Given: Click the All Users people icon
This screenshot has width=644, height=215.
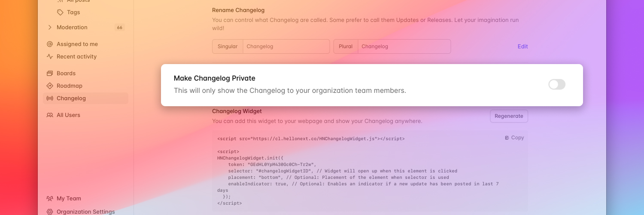Looking at the screenshot, I should (50, 115).
